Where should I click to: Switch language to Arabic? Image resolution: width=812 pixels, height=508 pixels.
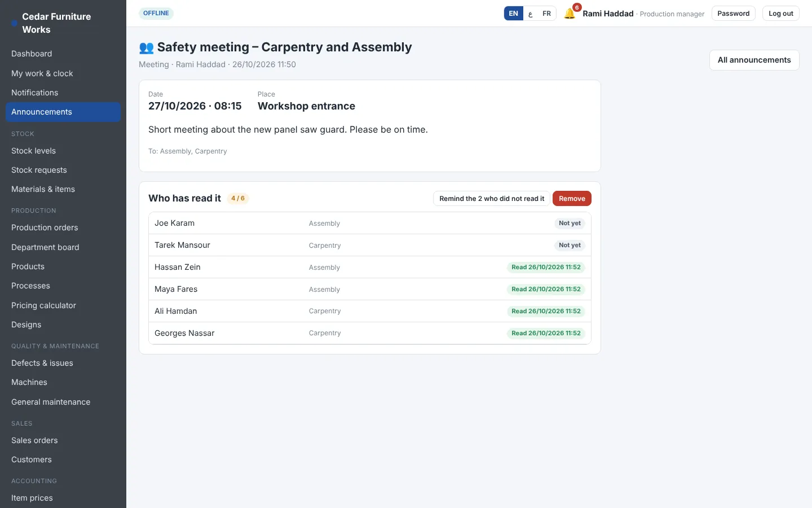tap(530, 14)
